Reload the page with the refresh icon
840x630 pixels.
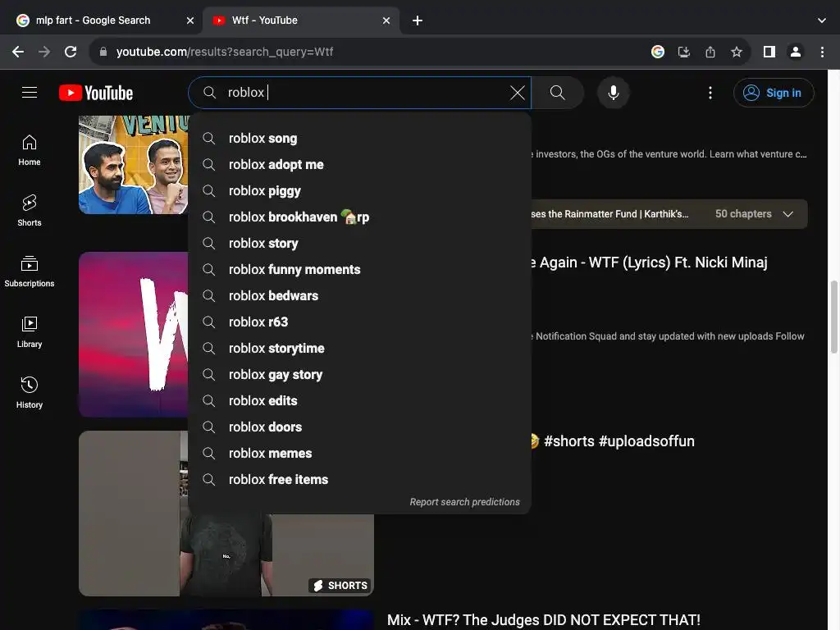(x=71, y=52)
